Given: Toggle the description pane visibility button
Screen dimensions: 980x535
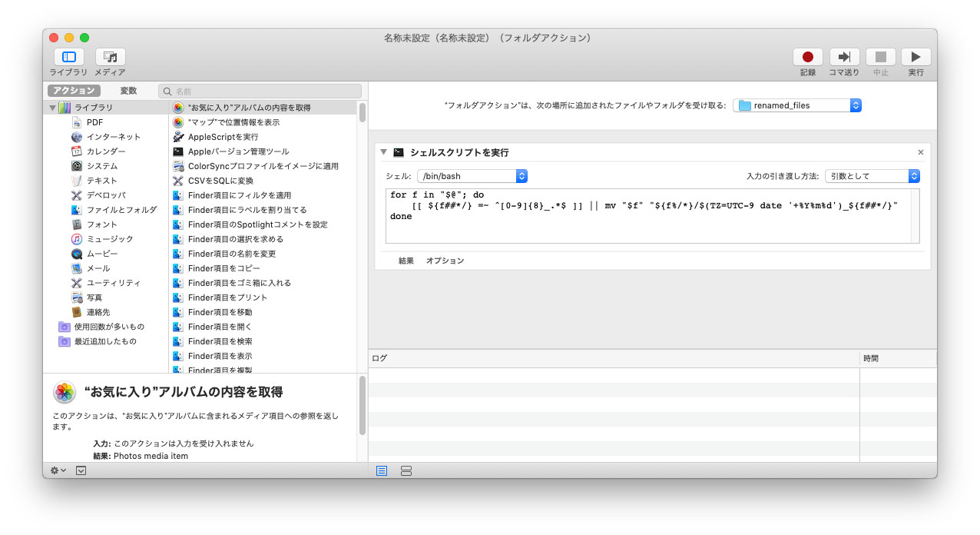Looking at the screenshot, I should click(x=81, y=470).
